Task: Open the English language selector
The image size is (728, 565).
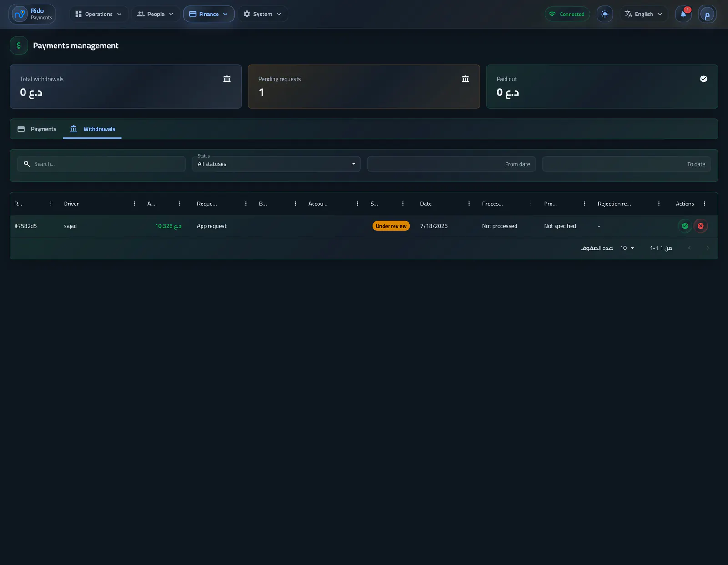Action: (x=644, y=14)
